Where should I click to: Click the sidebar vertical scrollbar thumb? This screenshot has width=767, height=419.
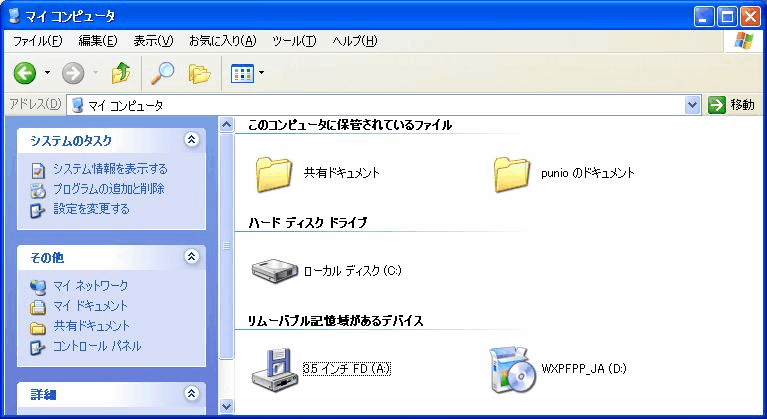click(226, 246)
